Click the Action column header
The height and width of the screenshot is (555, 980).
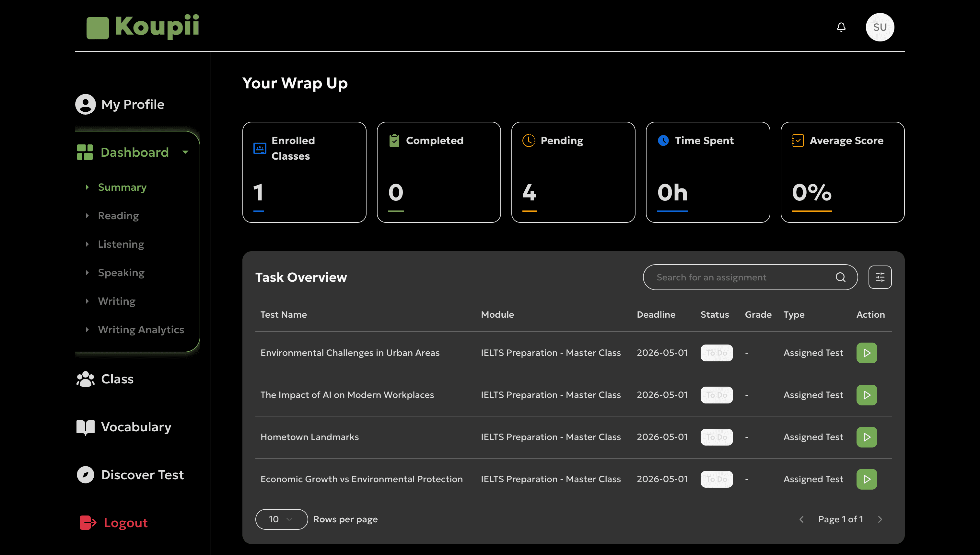[870, 314]
